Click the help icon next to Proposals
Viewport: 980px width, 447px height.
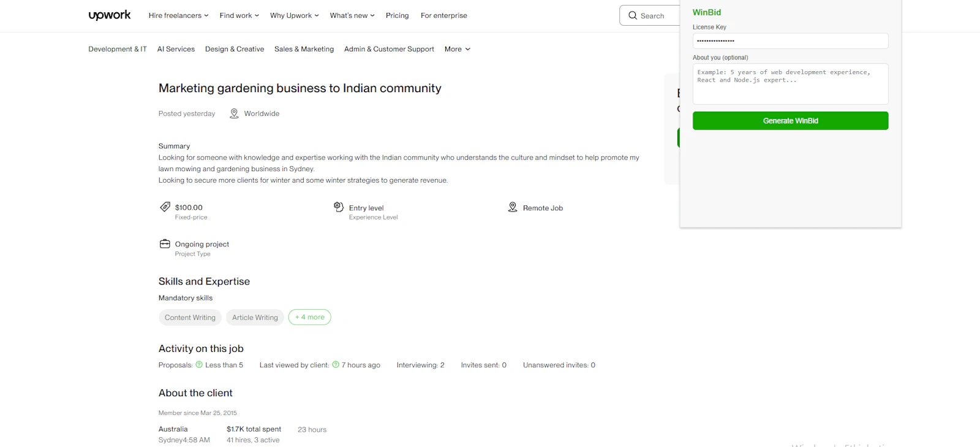[x=199, y=364]
